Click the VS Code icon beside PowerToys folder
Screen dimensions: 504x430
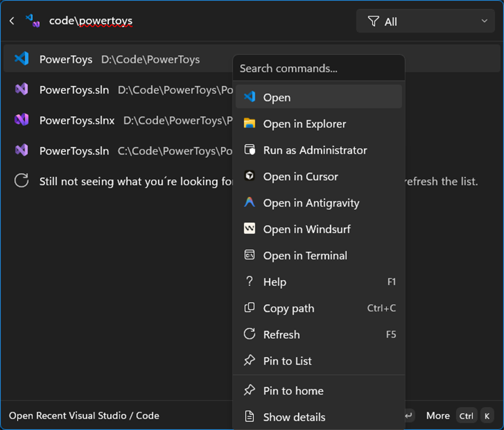21,59
